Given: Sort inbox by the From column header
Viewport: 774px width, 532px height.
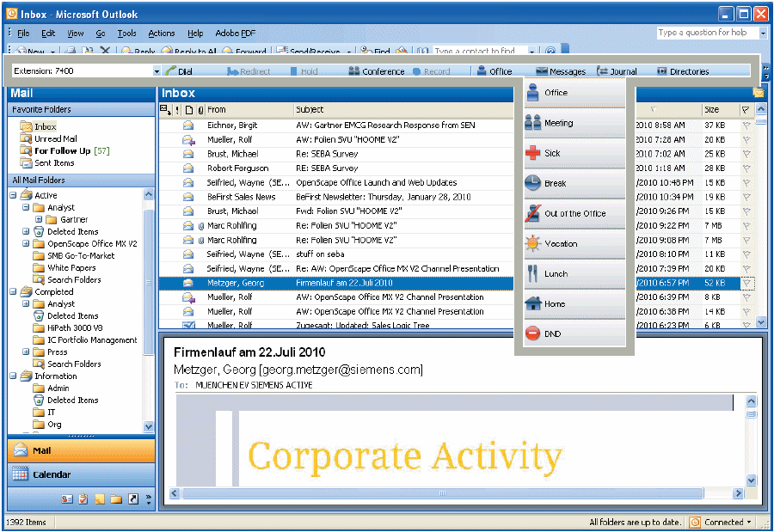Looking at the screenshot, I should click(249, 109).
